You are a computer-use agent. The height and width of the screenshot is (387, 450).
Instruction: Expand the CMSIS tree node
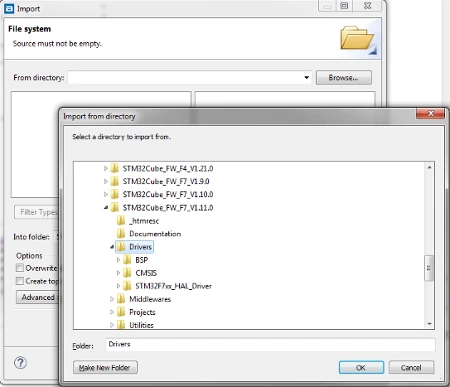(118, 273)
